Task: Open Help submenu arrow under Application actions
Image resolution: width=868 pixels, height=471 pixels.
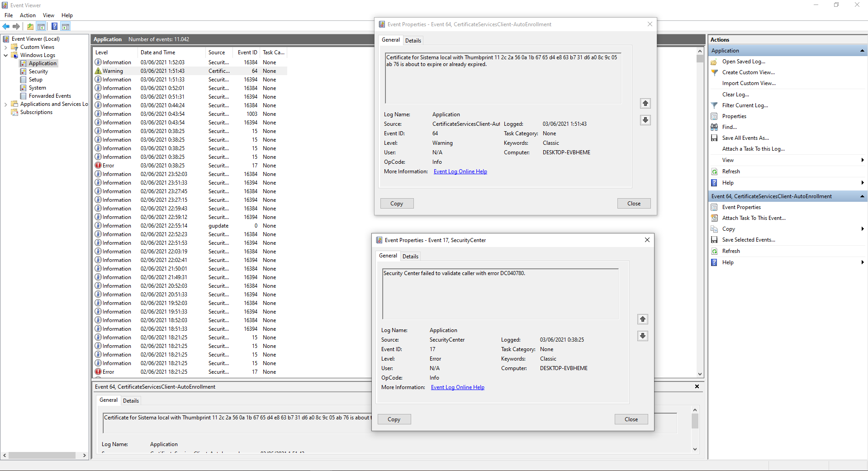Action: 863,183
